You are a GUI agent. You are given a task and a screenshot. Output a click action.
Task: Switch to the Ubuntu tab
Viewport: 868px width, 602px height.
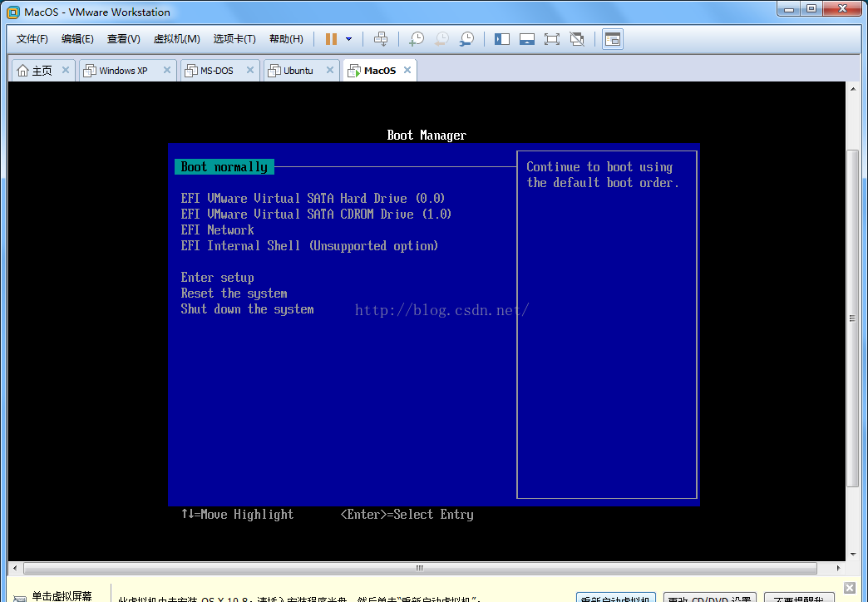(x=298, y=71)
